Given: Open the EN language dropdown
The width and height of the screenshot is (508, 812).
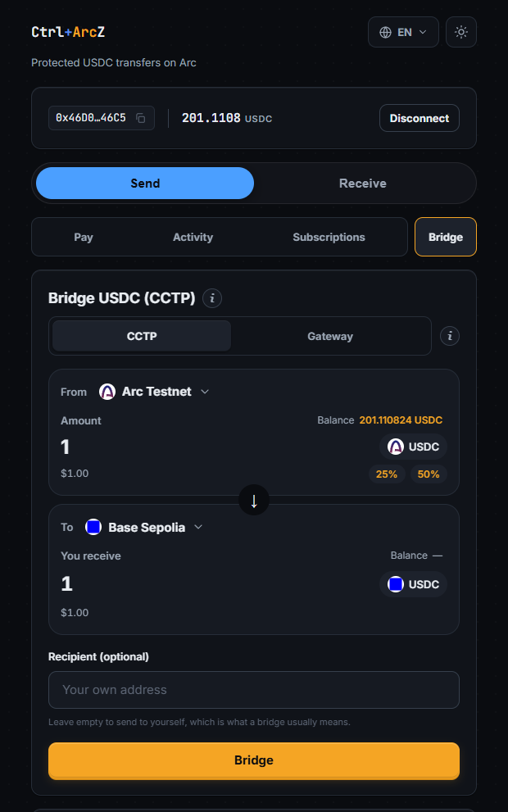Looking at the screenshot, I should tap(403, 32).
